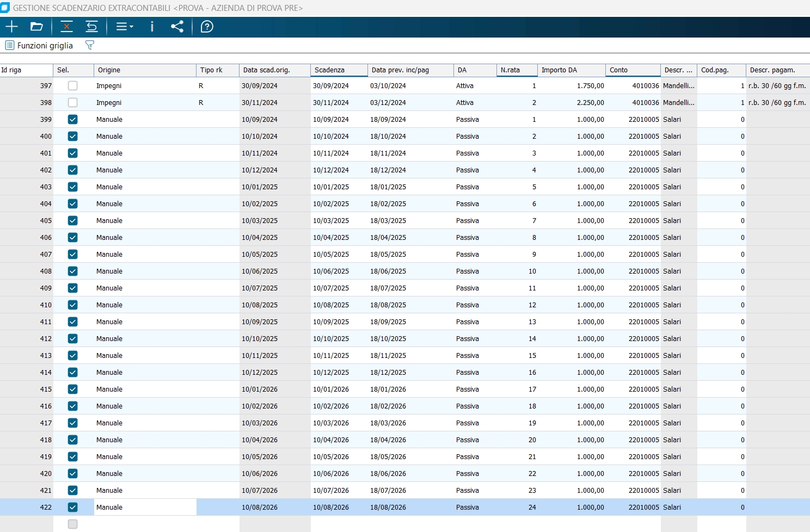This screenshot has width=810, height=532.
Task: Click the plus icon to add new record
Action: [x=11, y=27]
